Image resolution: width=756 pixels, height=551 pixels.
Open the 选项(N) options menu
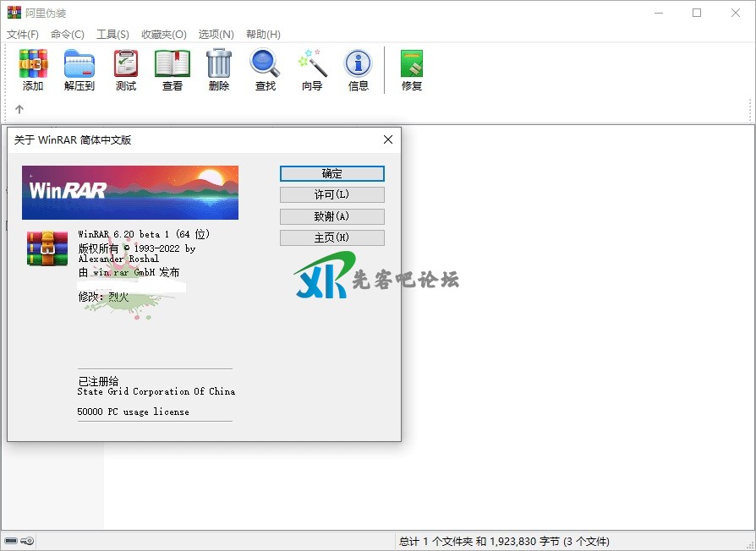tap(216, 35)
